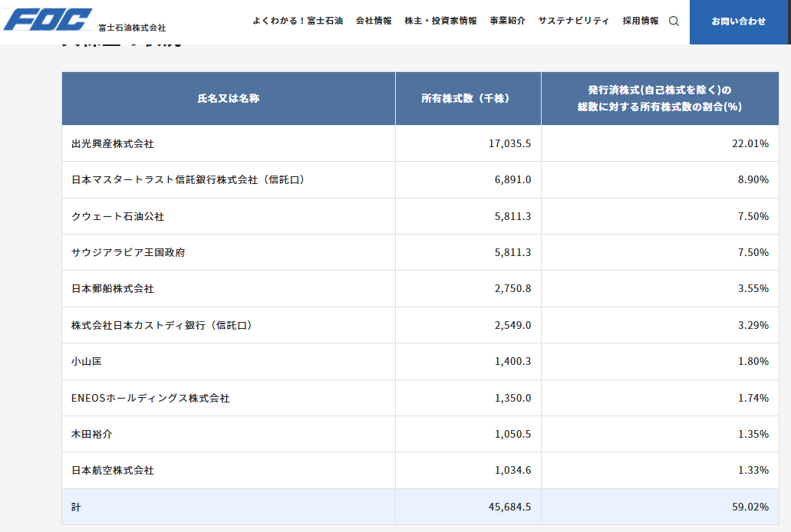The width and height of the screenshot is (791, 532).
Task: Click the 1.80% ownership ratio
Action: tap(753, 362)
